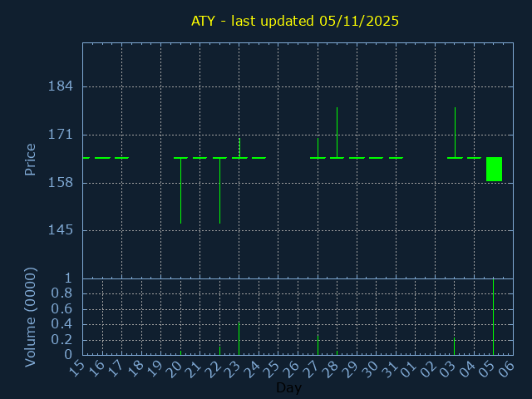The image size is (532, 399).
Task: Click the Day axis title
Action: pyautogui.click(x=288, y=387)
